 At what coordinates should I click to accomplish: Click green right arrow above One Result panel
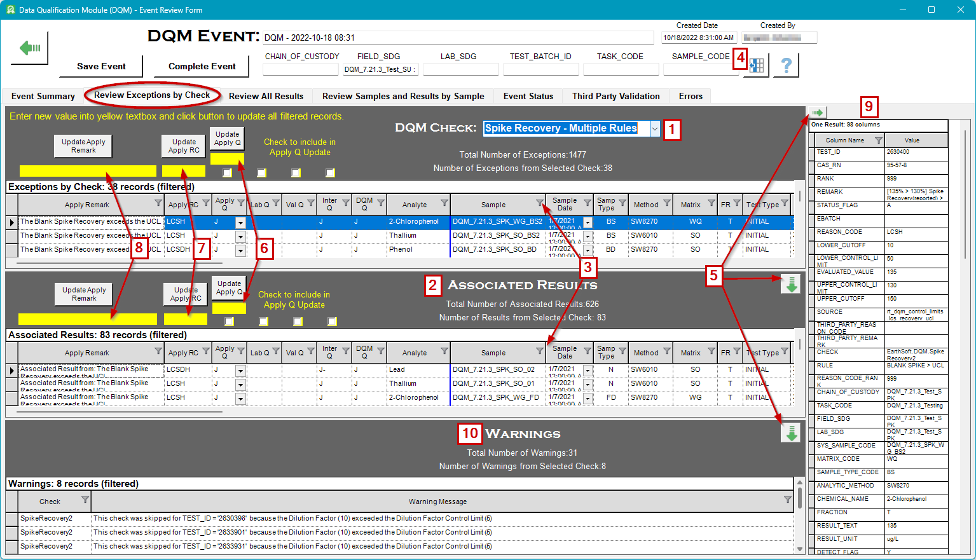pos(817,113)
